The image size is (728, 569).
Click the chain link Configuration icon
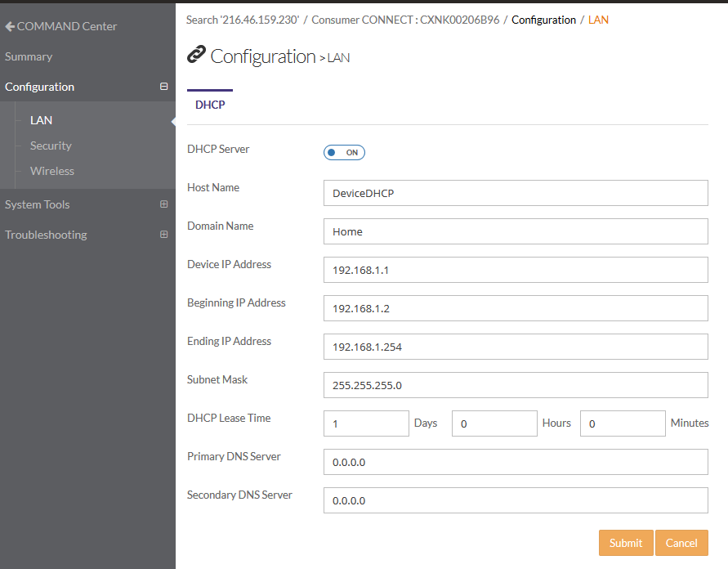tap(196, 55)
